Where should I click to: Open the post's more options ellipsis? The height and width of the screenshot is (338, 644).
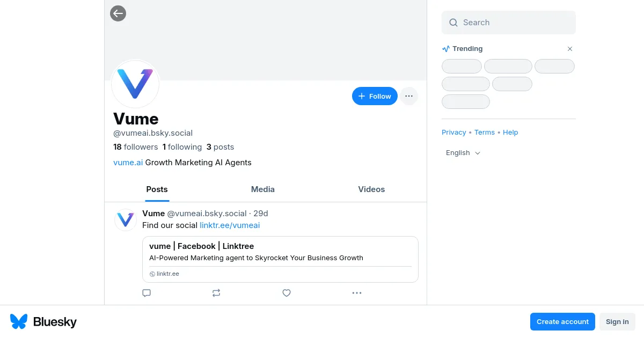pos(357,293)
